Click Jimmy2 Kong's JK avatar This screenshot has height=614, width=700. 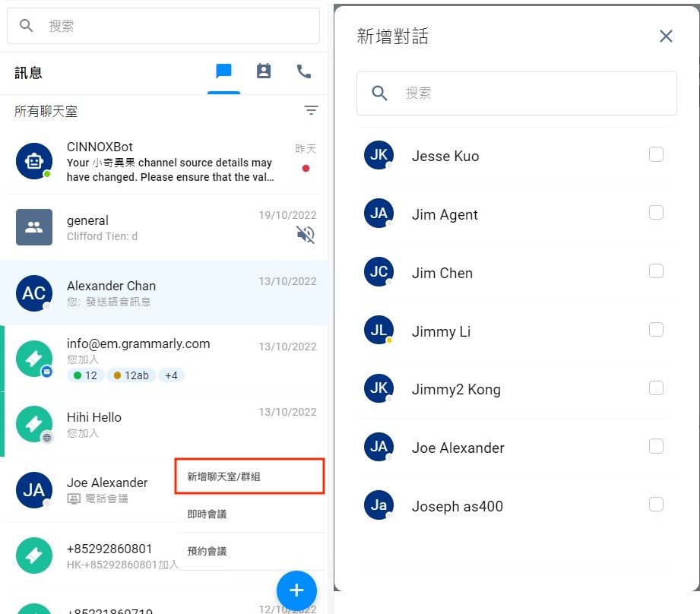pos(379,388)
